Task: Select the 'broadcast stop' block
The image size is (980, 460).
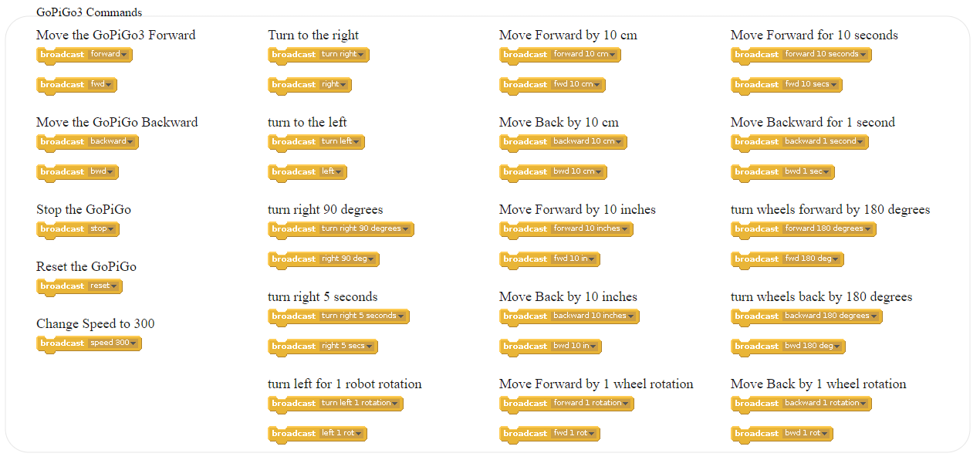Action: (x=78, y=229)
